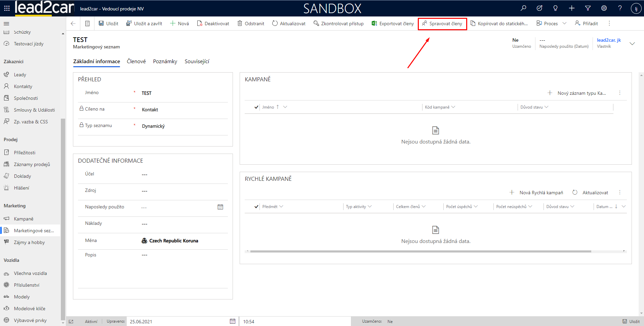
Task: Click the back arrow in command bar
Action: tap(73, 24)
